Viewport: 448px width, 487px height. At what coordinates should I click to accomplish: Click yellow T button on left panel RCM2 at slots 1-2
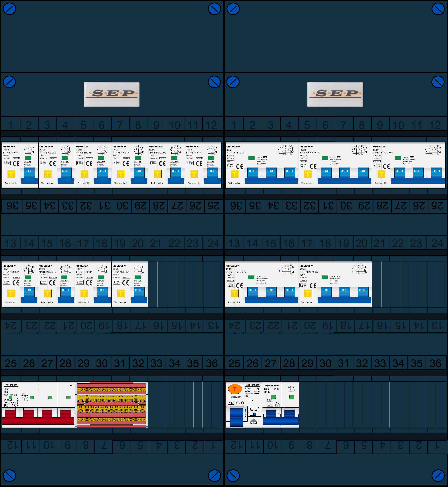11,174
